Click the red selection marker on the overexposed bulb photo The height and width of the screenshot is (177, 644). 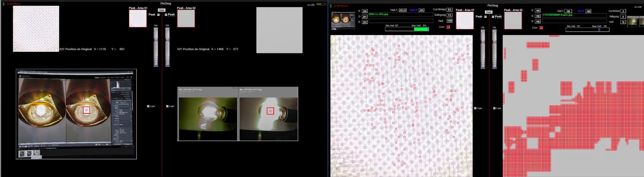pos(270,111)
